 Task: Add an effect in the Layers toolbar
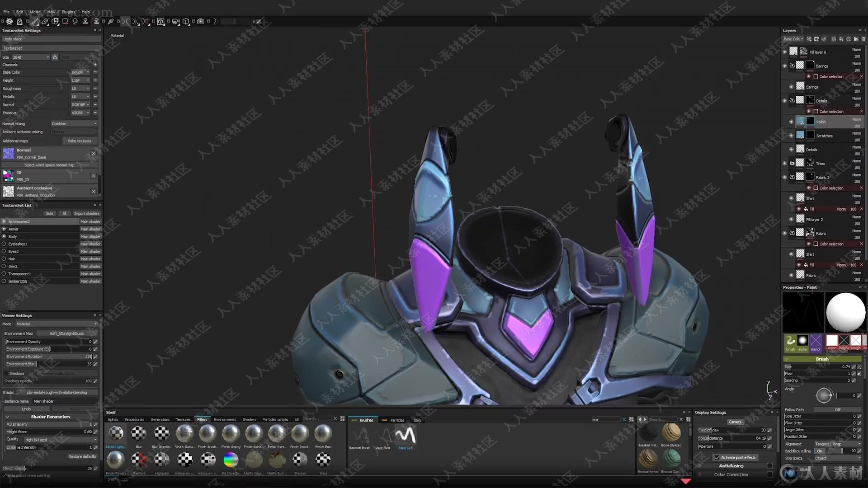click(x=809, y=39)
